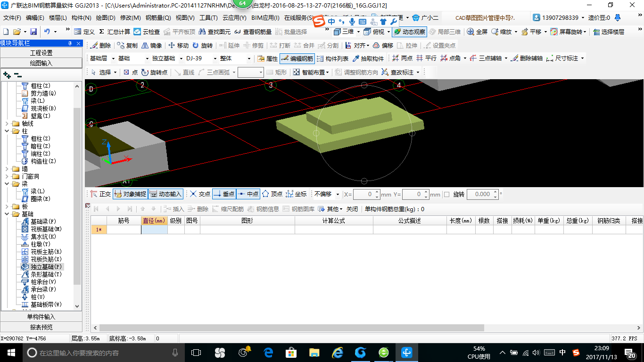Click the save file icon

point(33,32)
